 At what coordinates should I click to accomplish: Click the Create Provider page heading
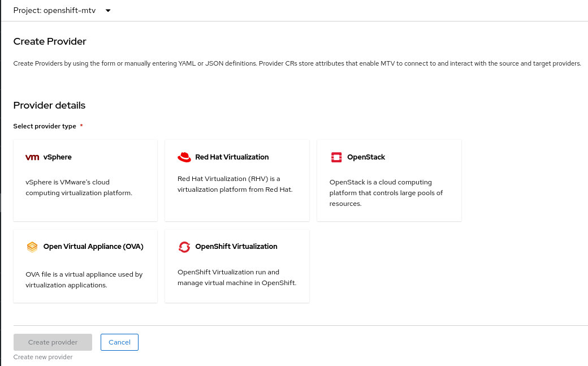pos(50,41)
